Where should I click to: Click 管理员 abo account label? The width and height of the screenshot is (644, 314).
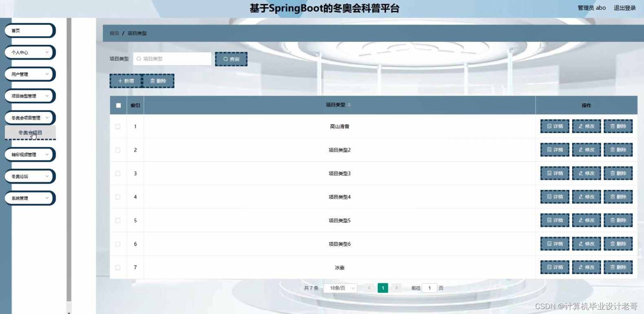(592, 8)
